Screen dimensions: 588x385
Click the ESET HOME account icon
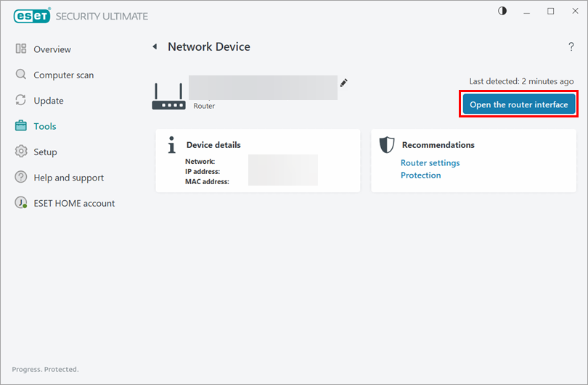coord(21,204)
